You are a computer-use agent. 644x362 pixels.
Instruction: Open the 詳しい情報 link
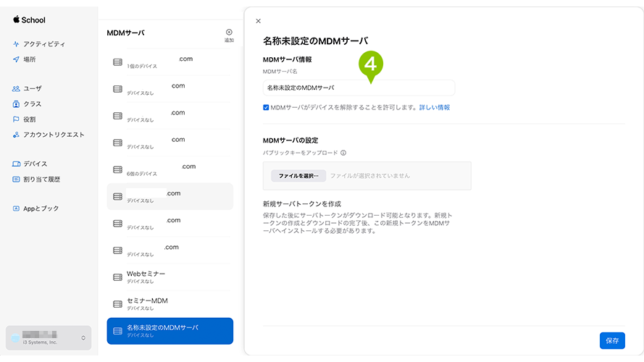(x=435, y=108)
